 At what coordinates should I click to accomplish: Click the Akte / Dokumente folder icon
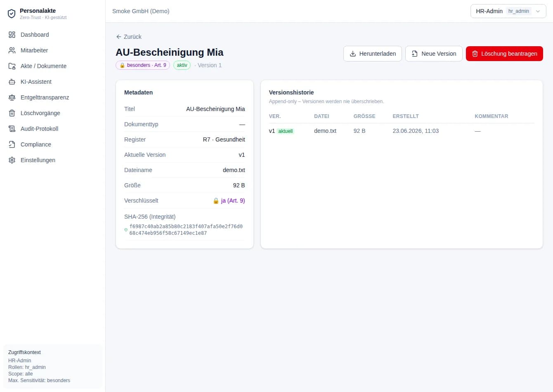coord(12,66)
